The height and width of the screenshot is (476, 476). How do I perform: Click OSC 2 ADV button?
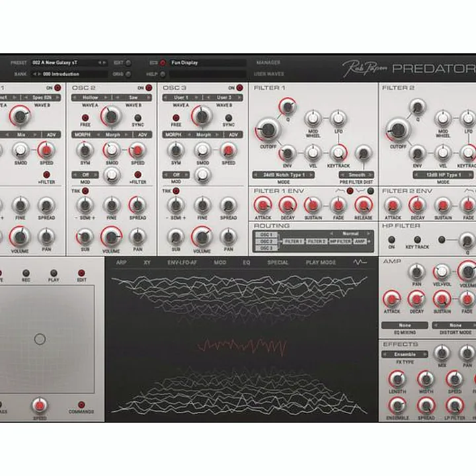142,135
